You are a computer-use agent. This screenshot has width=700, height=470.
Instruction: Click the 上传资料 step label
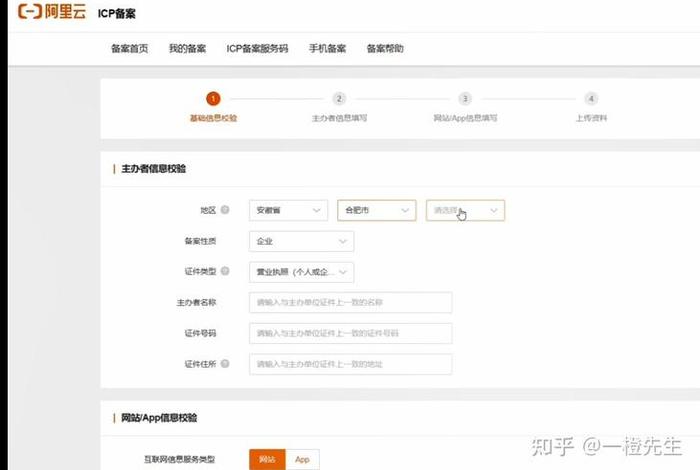[591, 118]
